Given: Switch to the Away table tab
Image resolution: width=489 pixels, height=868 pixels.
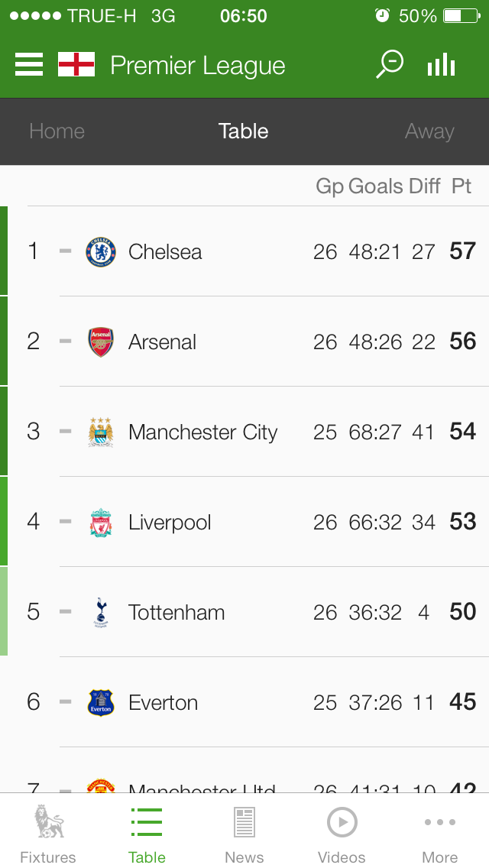Looking at the screenshot, I should tap(429, 131).
